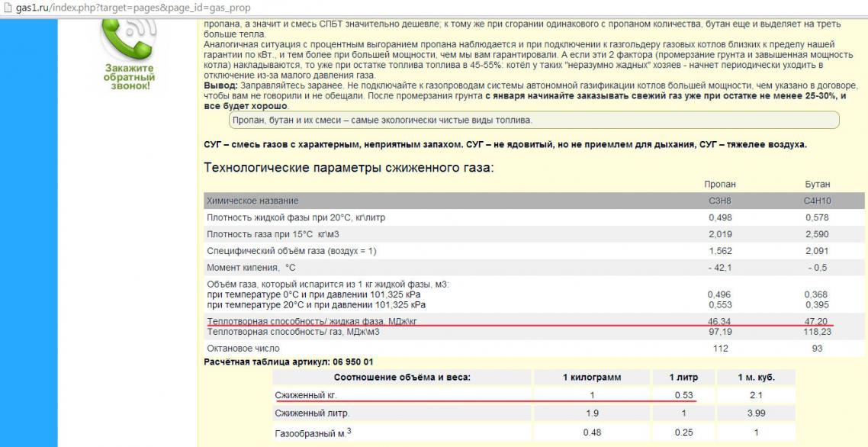Click the value 0.48
The height and width of the screenshot is (447, 868).
[592, 433]
